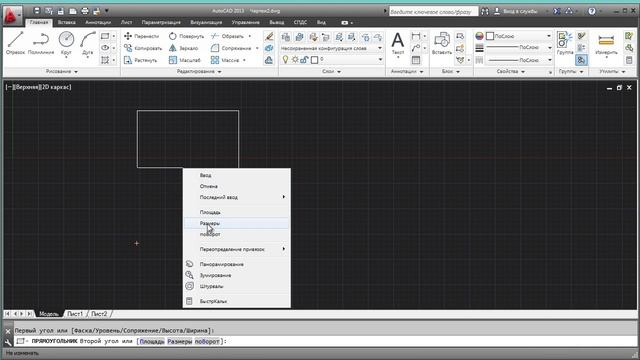Viewport: 640px width, 360px height.
Task: Click the Копировать copy tool
Action: tap(143, 48)
